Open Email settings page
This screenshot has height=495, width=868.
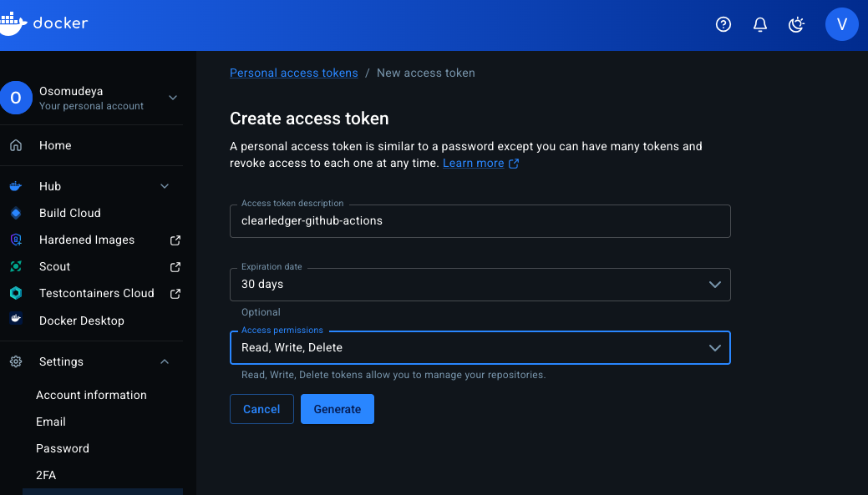point(51,422)
